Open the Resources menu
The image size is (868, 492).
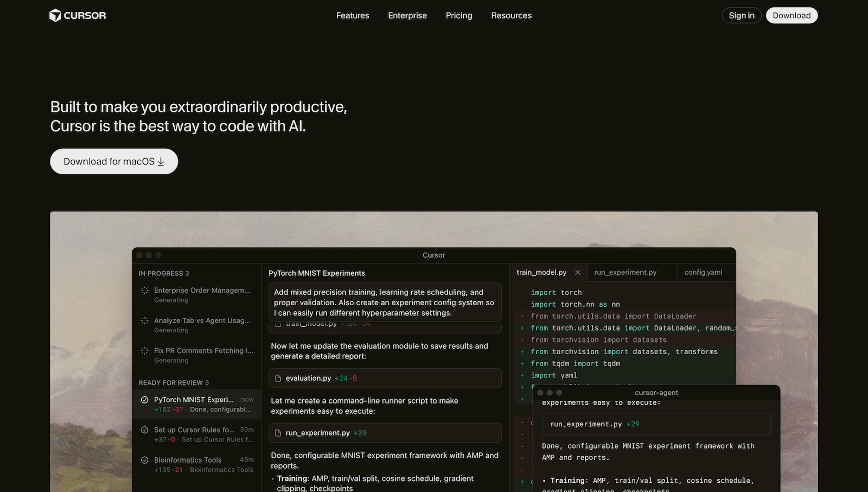(x=511, y=15)
